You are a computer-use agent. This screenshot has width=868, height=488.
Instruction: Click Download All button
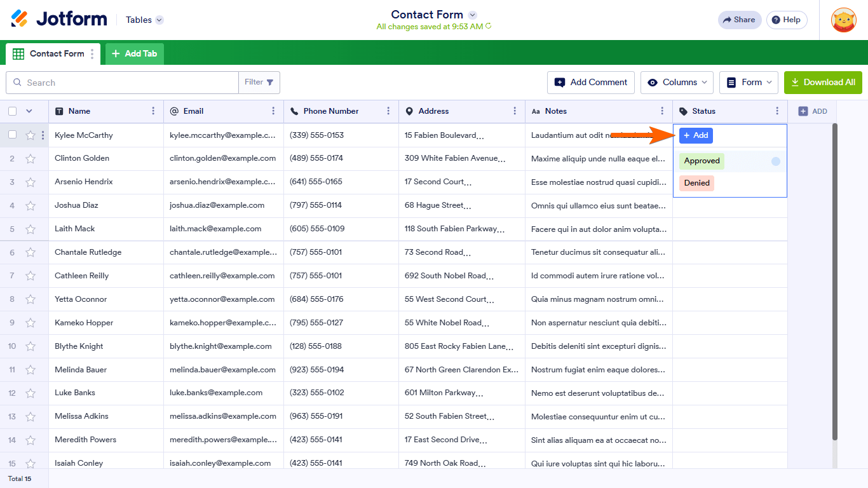[823, 83]
